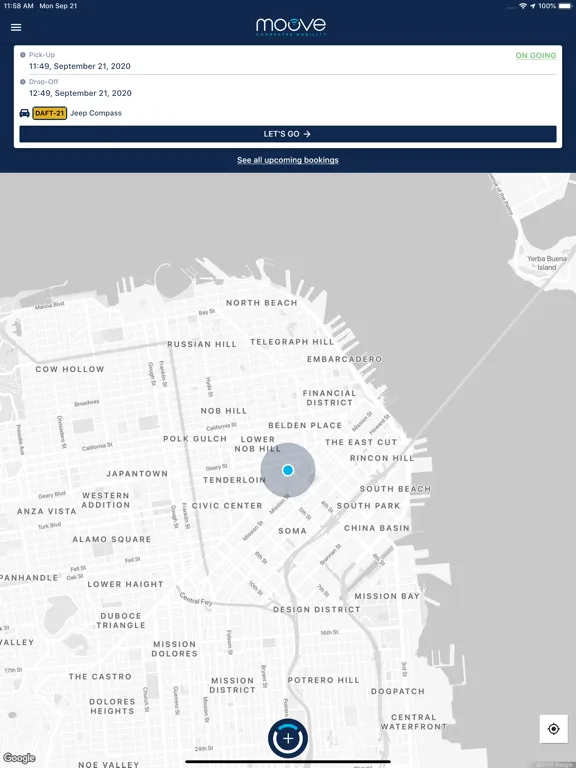This screenshot has width=576, height=768.
Task: Tap RUSSIAN HILL on the map
Action: pos(202,344)
